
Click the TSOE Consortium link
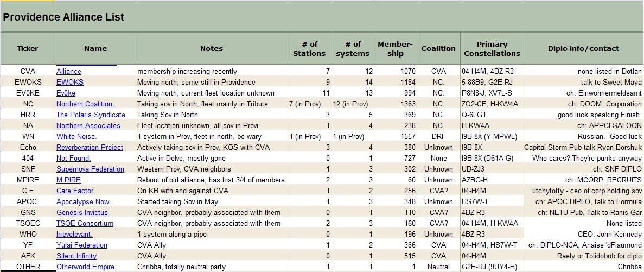85,223
